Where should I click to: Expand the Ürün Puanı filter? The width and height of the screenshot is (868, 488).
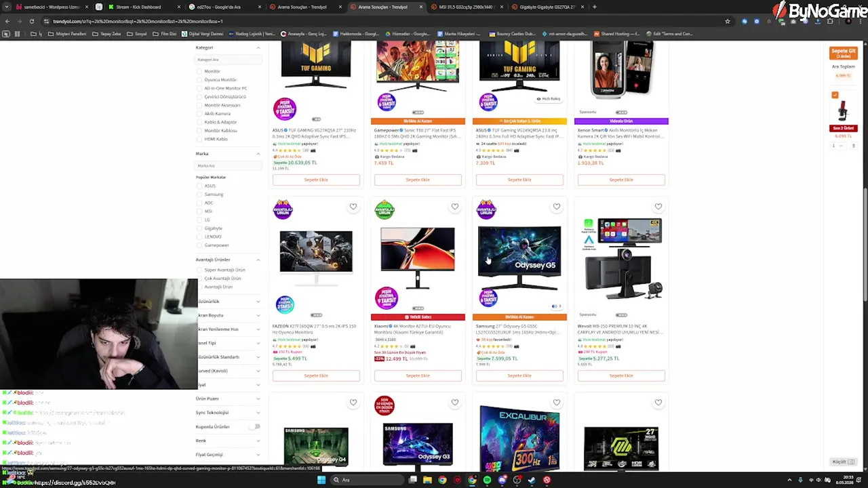(x=258, y=399)
